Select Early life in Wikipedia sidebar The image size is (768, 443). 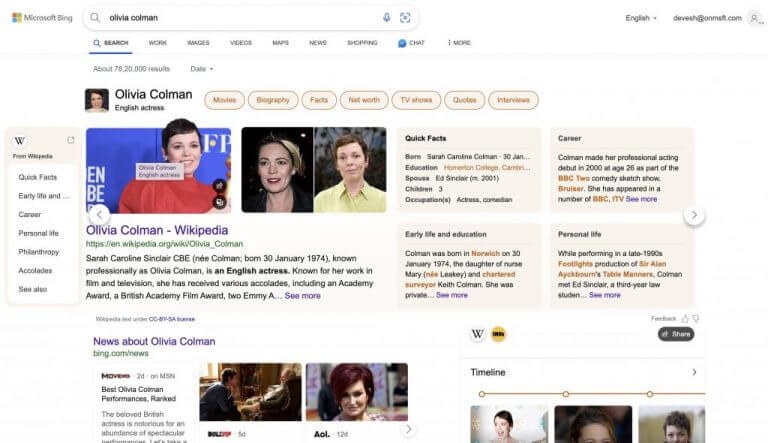[x=44, y=196]
